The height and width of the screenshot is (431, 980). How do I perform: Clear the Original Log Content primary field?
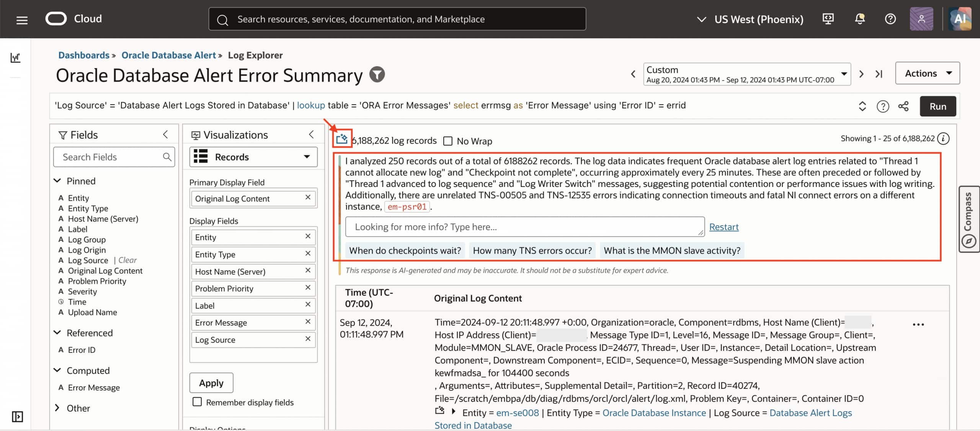(x=308, y=197)
